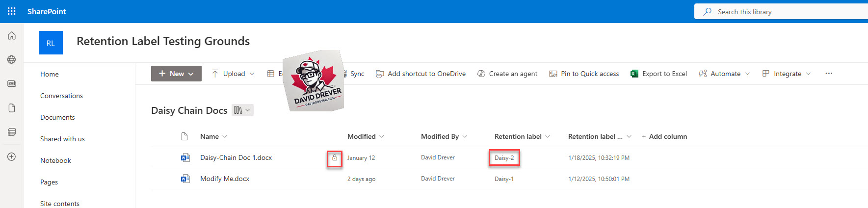
Task: Click the Daisy-2 retention label cell
Action: click(x=504, y=158)
